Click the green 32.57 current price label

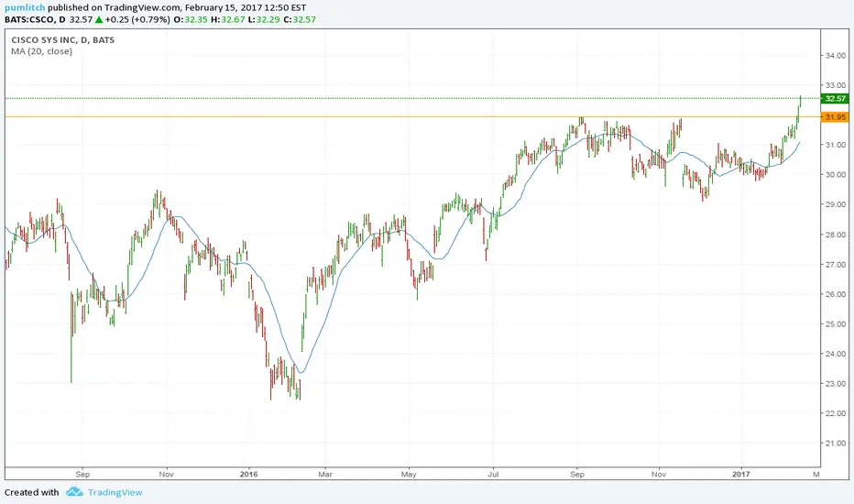click(835, 99)
